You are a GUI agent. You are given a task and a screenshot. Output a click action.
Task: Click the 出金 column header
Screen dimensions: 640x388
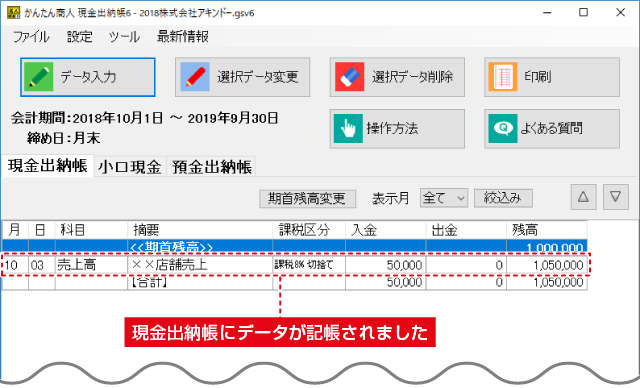tap(466, 230)
